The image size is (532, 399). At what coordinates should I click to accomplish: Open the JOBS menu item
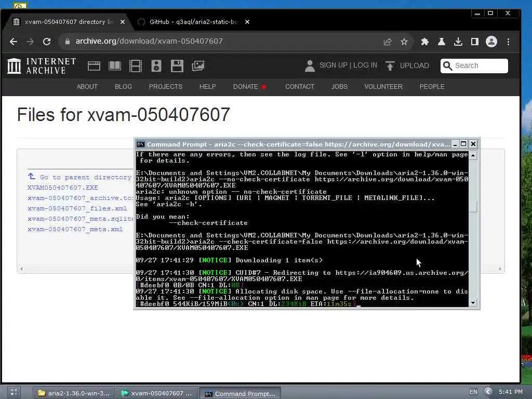339,87
